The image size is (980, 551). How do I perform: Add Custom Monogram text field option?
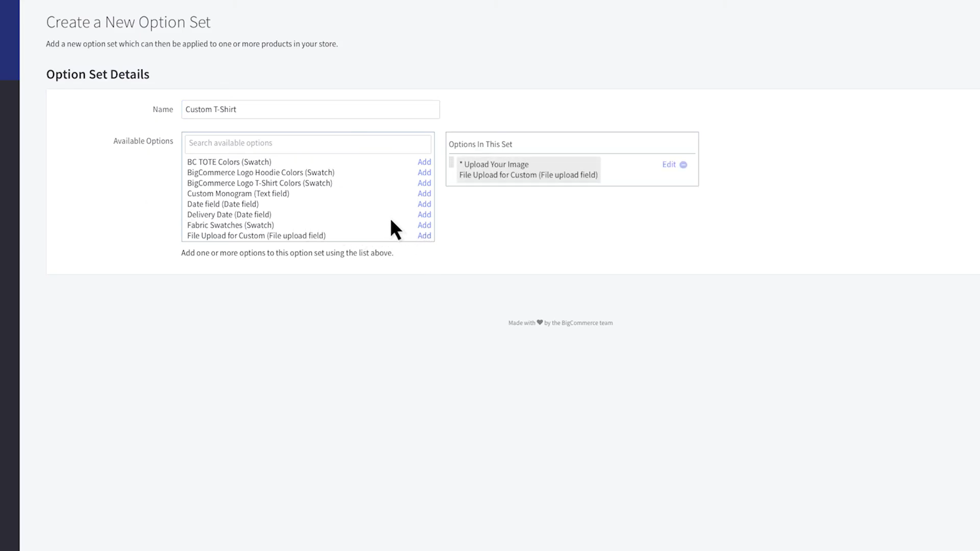click(424, 193)
